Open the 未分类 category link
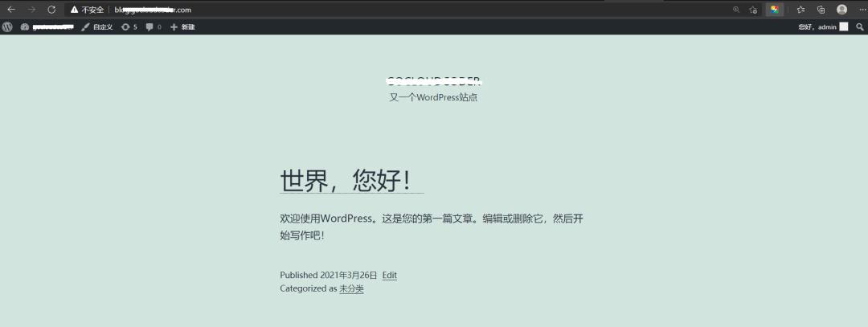This screenshot has width=868, height=327. [351, 288]
